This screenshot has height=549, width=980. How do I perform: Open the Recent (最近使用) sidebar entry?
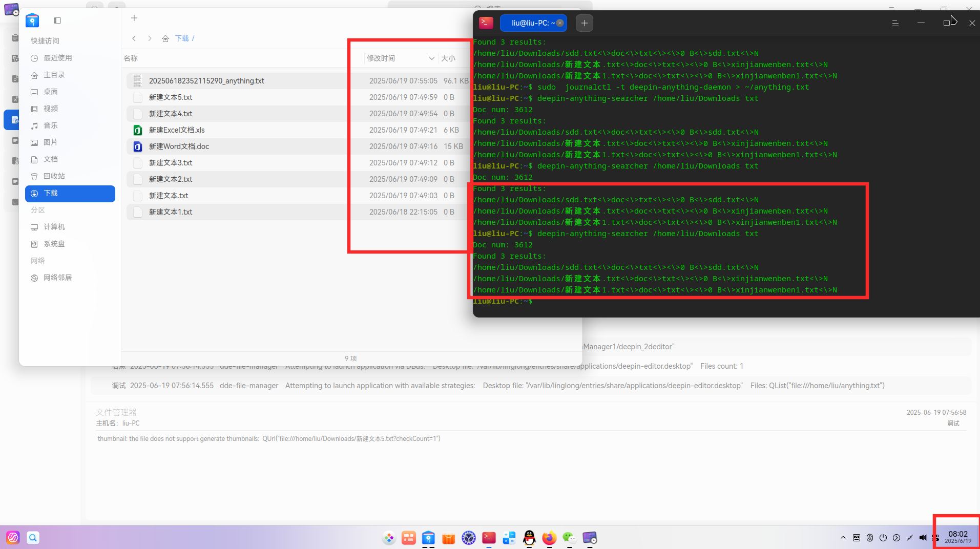70,58
